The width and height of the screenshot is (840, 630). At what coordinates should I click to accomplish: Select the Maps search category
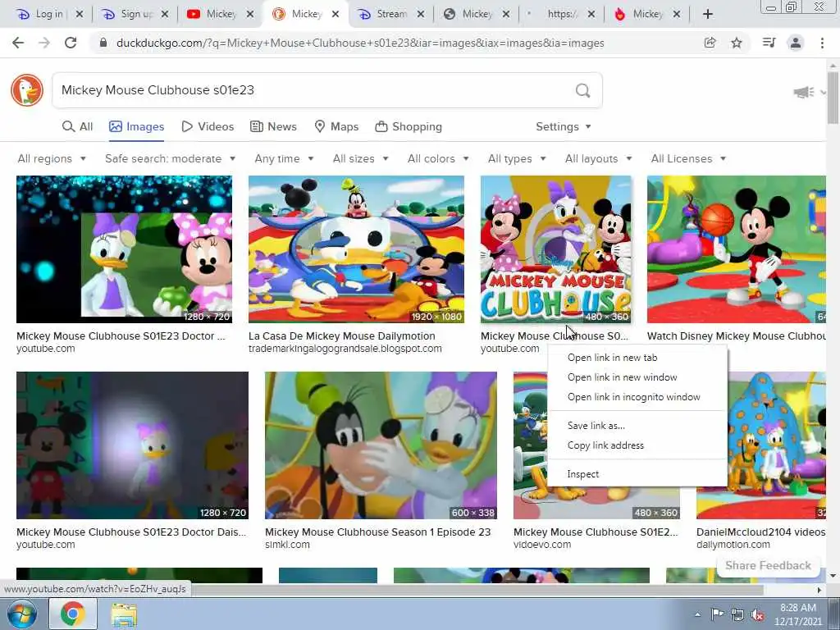pos(336,126)
